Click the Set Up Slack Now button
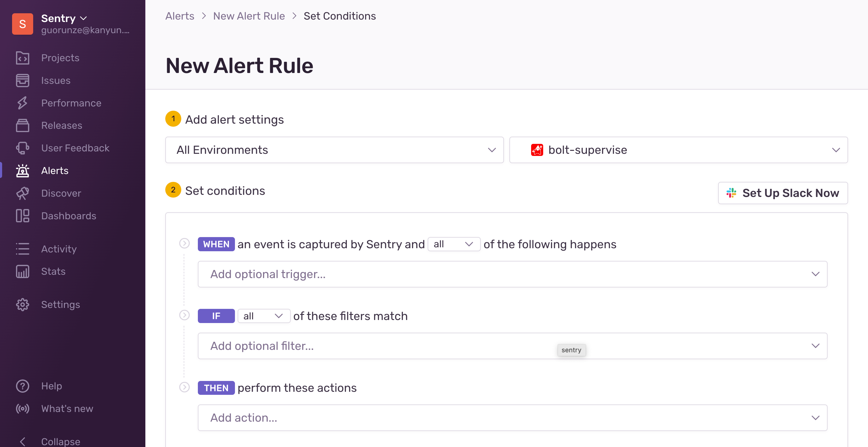Viewport: 868px width, 447px height. tap(783, 193)
